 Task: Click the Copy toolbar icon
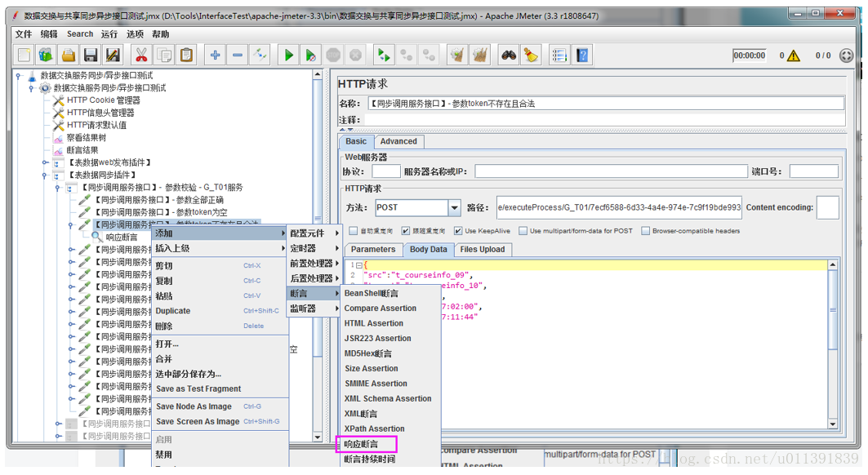click(164, 55)
